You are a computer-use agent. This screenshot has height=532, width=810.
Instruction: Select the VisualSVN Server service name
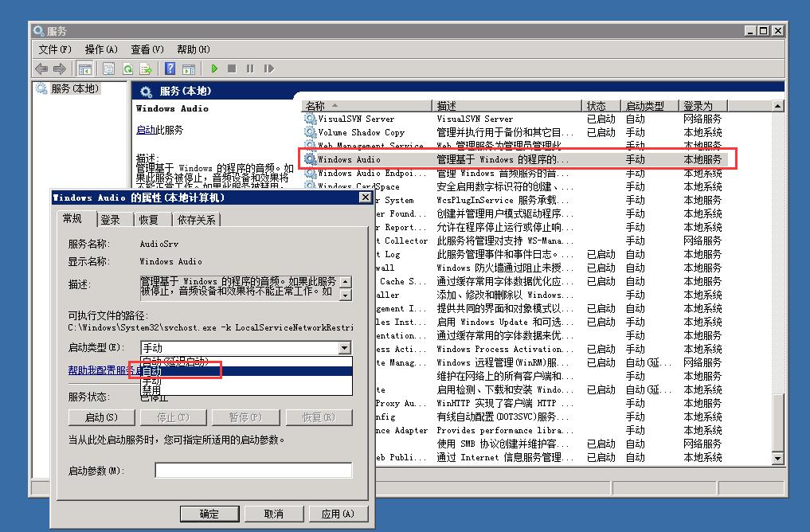356,119
